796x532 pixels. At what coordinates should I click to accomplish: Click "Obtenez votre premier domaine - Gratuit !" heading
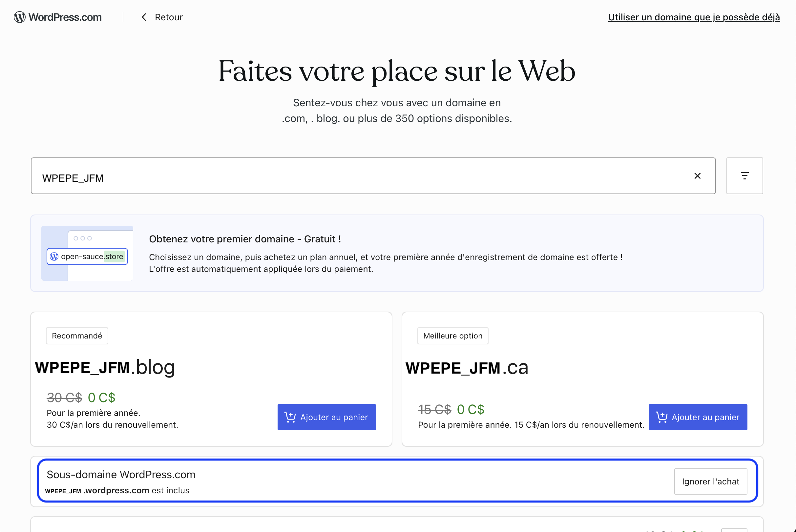coord(245,239)
